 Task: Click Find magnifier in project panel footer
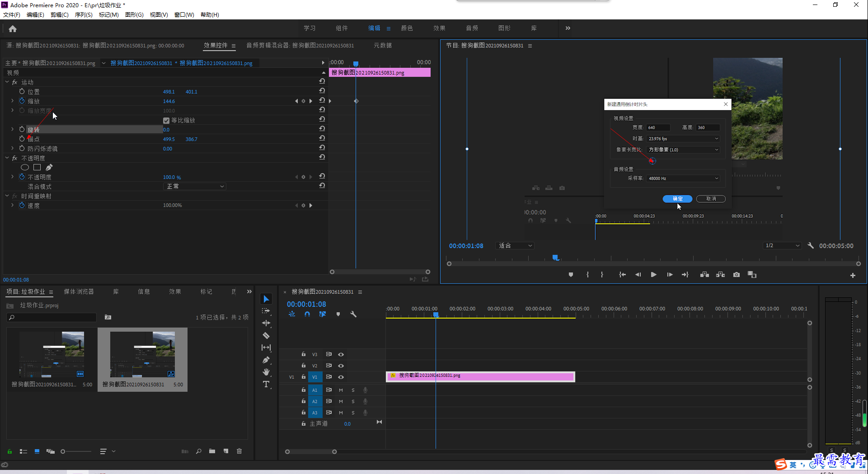(x=199, y=451)
